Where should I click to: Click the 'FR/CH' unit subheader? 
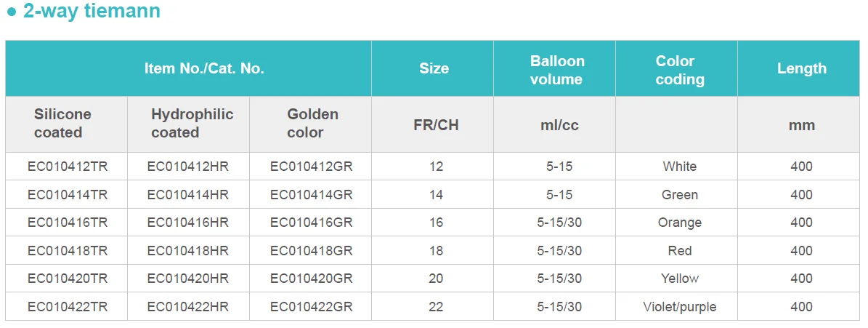(435, 125)
